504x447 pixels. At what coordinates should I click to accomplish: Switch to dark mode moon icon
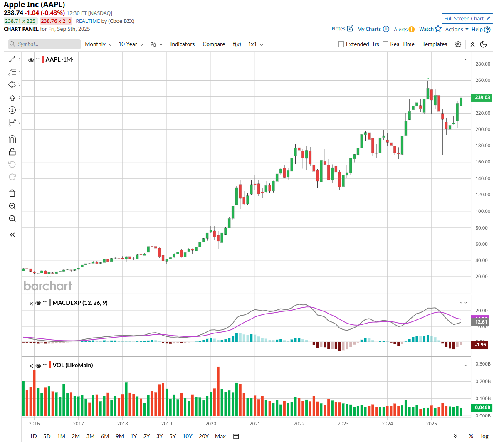point(483,44)
